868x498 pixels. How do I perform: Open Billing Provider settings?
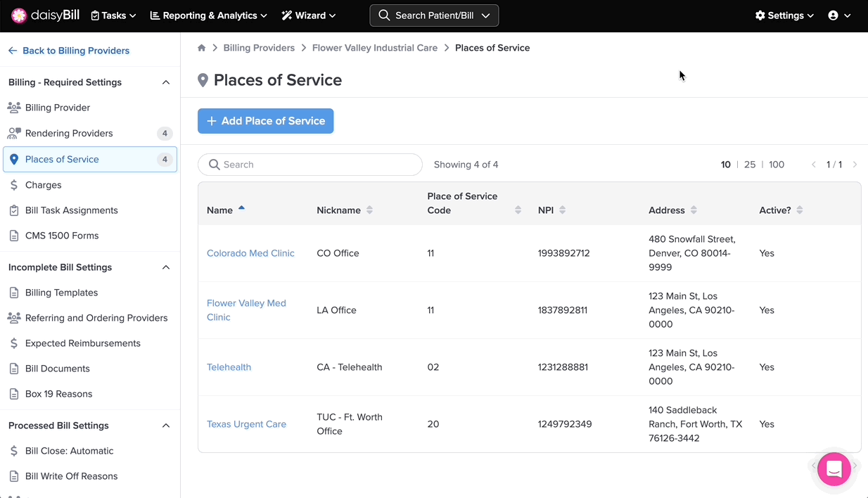[90, 108]
